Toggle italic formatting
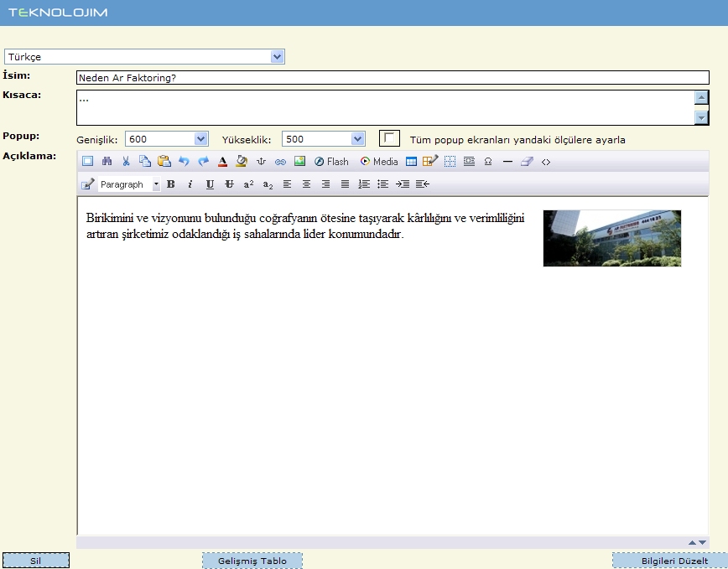This screenshot has width=728, height=569. [190, 184]
